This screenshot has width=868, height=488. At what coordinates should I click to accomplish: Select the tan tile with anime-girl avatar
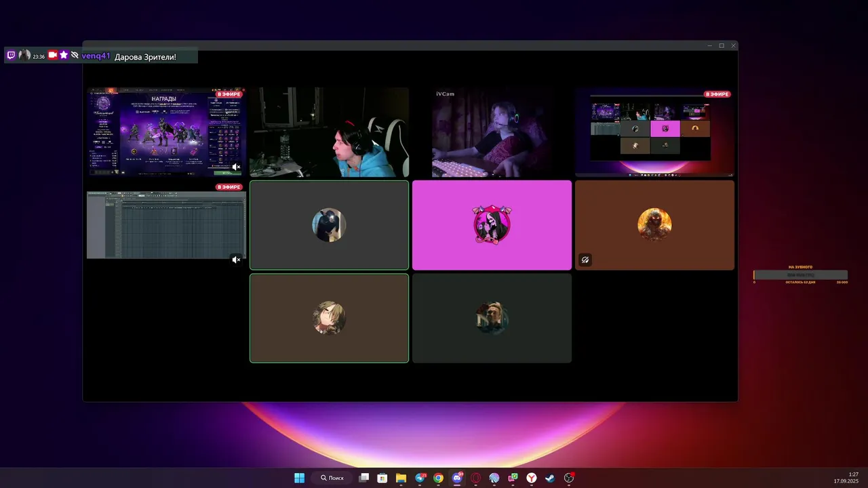tap(329, 318)
